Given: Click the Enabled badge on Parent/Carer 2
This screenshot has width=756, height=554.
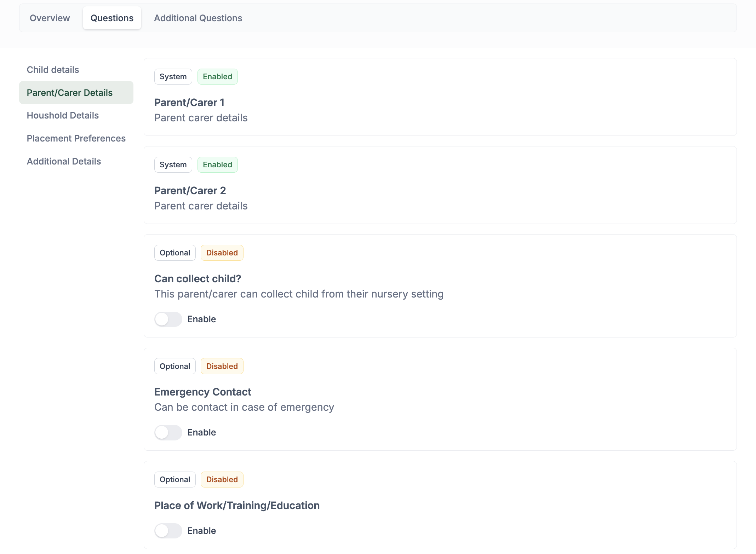Looking at the screenshot, I should coord(217,165).
